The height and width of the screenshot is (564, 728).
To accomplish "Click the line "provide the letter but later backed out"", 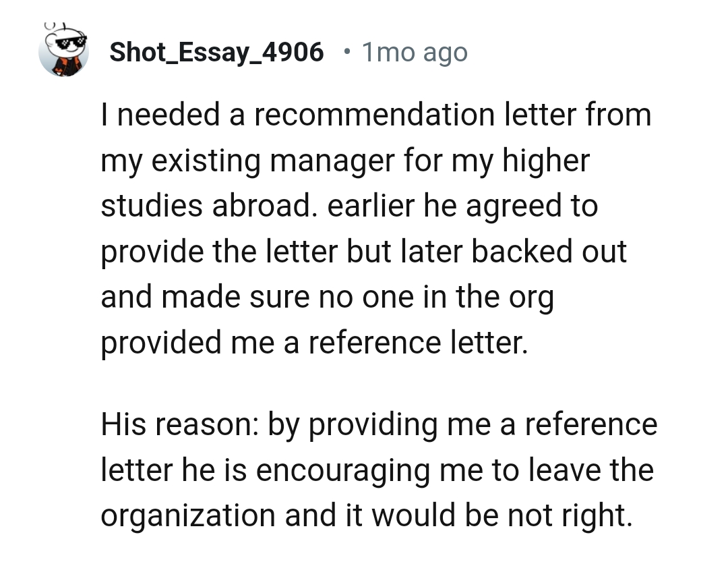I will click(363, 252).
